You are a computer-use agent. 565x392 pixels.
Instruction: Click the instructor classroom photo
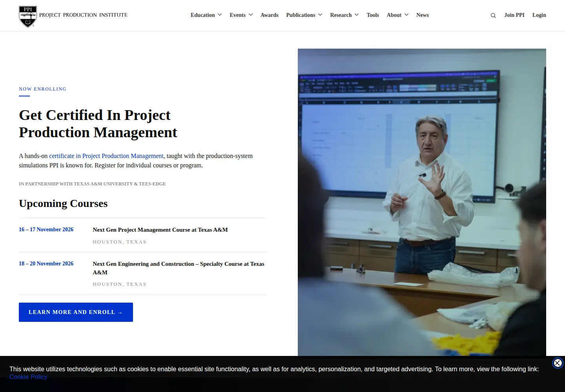422,202
